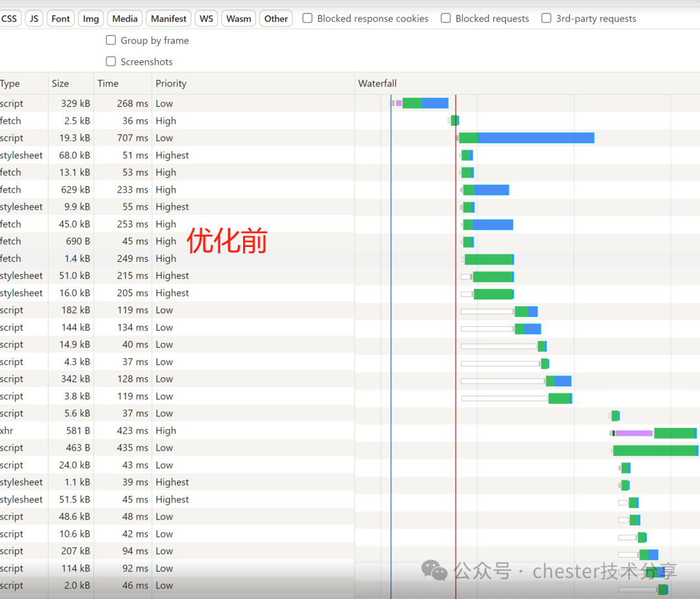The width and height of the screenshot is (700, 599).
Task: Select the 45.0 kB size cell
Action: (75, 224)
